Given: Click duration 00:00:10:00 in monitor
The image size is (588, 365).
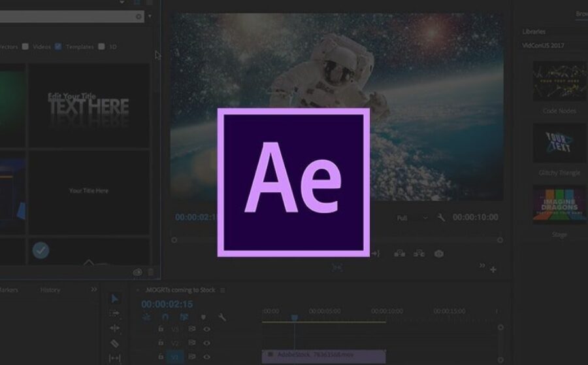Looking at the screenshot, I should (x=476, y=217).
